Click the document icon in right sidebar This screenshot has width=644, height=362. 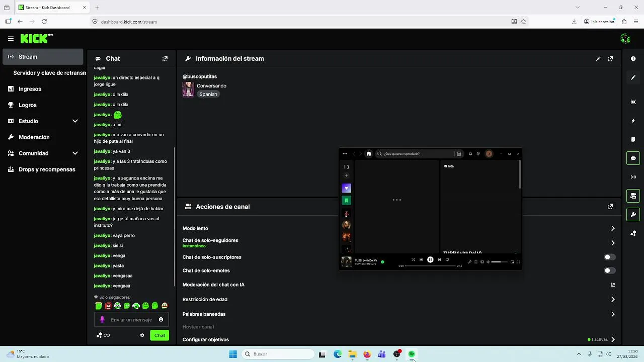pyautogui.click(x=633, y=139)
